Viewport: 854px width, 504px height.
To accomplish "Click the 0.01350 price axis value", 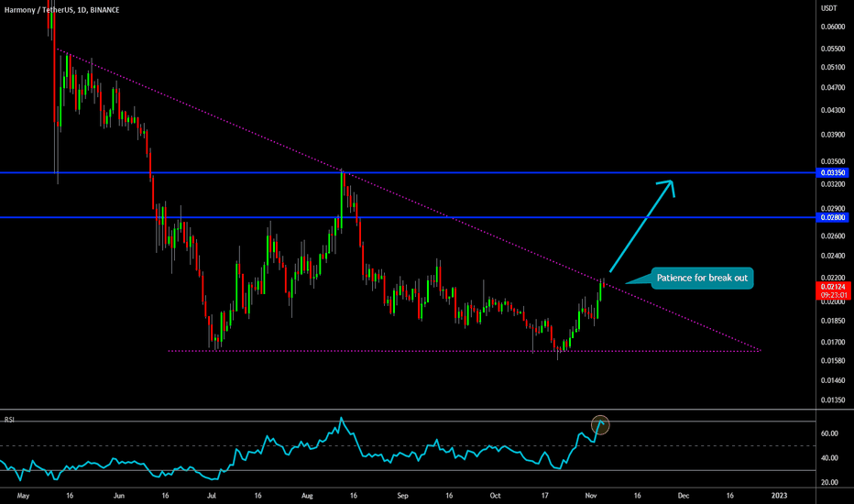I will tap(833, 400).
